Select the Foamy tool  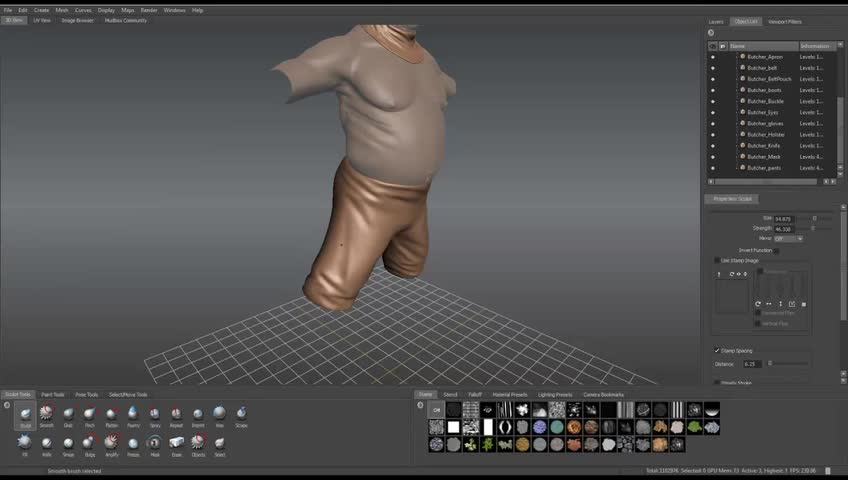133,416
